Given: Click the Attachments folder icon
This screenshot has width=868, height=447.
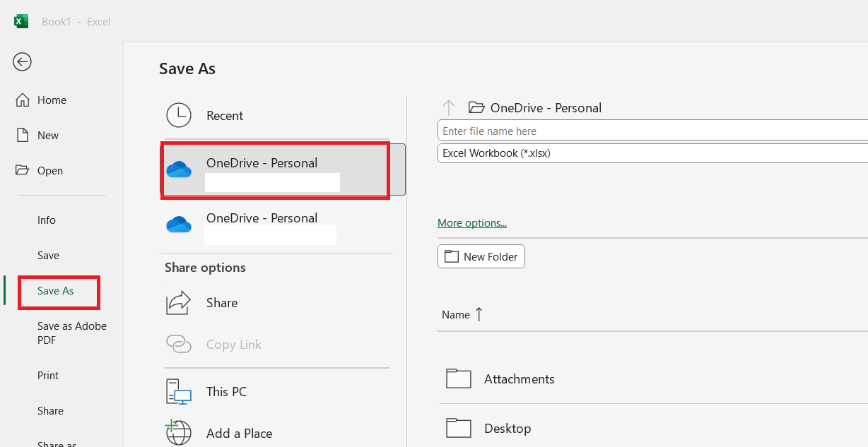Looking at the screenshot, I should tap(459, 379).
